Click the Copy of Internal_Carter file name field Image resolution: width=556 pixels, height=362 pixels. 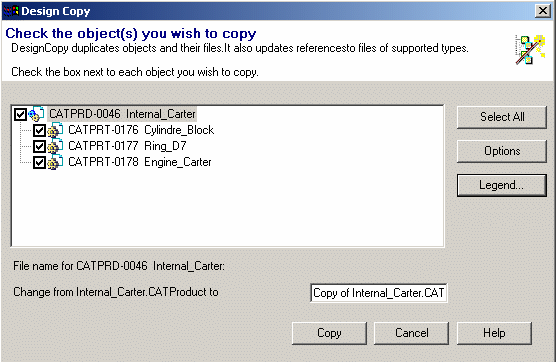[x=378, y=293]
